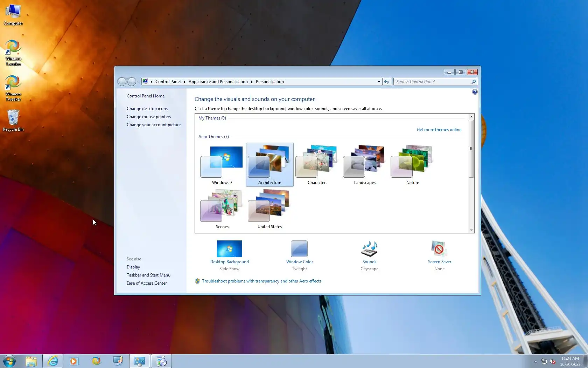588x368 pixels.
Task: Expand the arrow after the Control Panel breadcrumb
Action: tap(184, 82)
